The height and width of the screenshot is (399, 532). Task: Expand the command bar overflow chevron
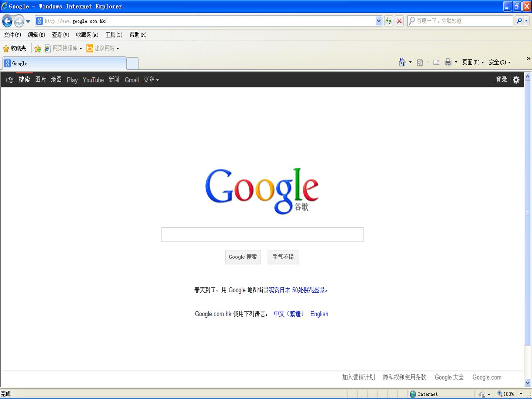(528, 59)
